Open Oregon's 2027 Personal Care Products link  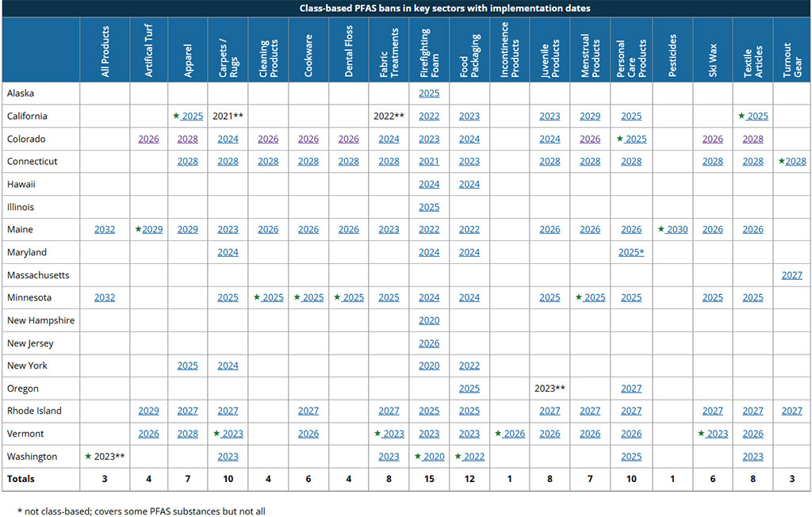click(631, 389)
